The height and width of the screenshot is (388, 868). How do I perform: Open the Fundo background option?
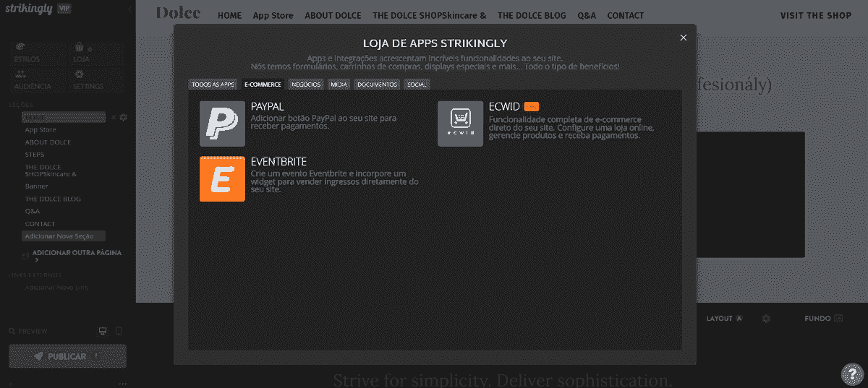point(824,319)
